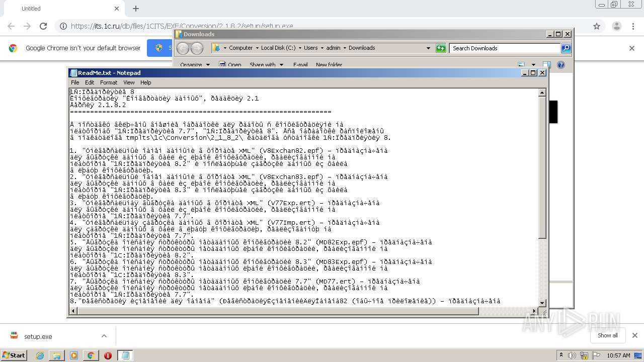Go forward in Chrome
The image size is (644, 362).
pos(27,26)
